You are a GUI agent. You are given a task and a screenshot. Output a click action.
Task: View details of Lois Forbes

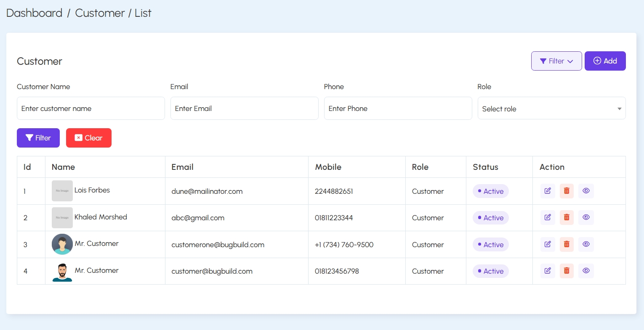(x=586, y=191)
